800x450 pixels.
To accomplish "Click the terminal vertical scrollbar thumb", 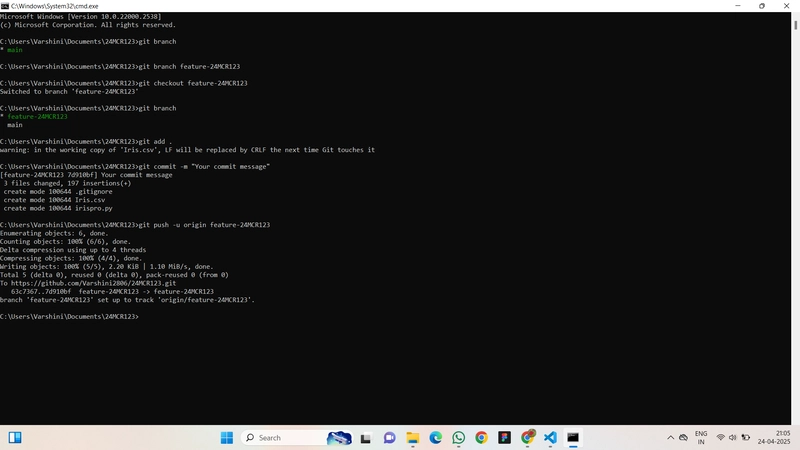I will click(x=795, y=24).
